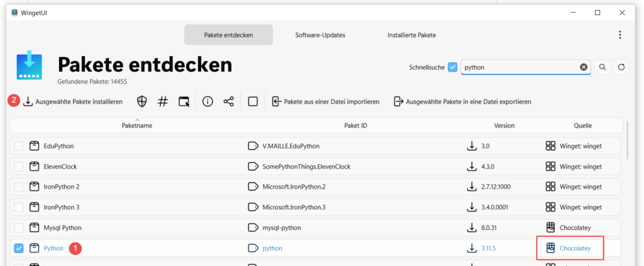Screen dimensions: 644x266
Task: Check the IronPython 3 row checkbox
Action: [x=19, y=208]
